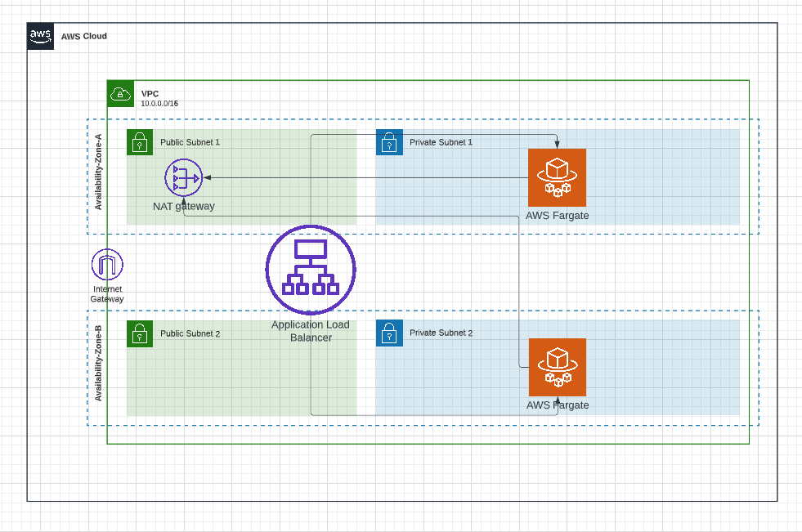
Task: Click the lock icon on Private Subnet 1
Action: 389,141
